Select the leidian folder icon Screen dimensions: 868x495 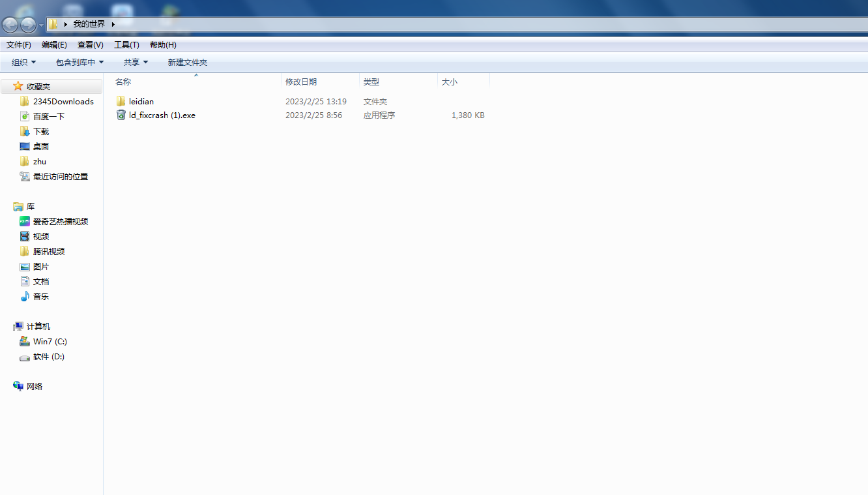121,102
